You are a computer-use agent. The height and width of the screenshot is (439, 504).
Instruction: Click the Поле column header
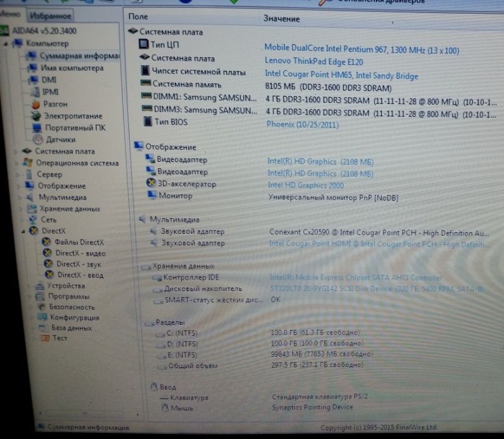click(138, 17)
